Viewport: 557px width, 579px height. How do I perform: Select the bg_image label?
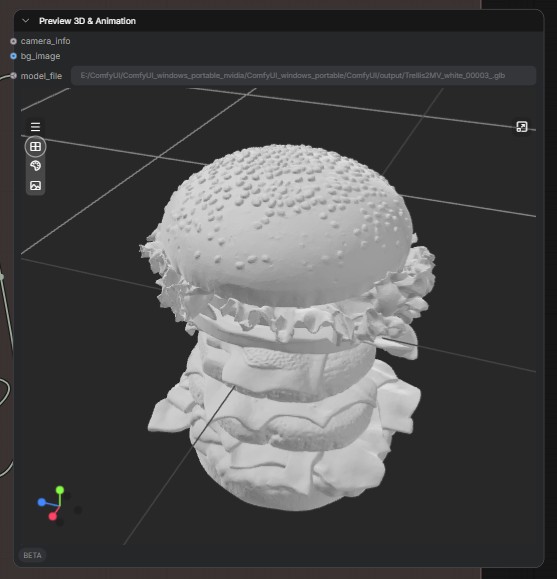(40, 56)
